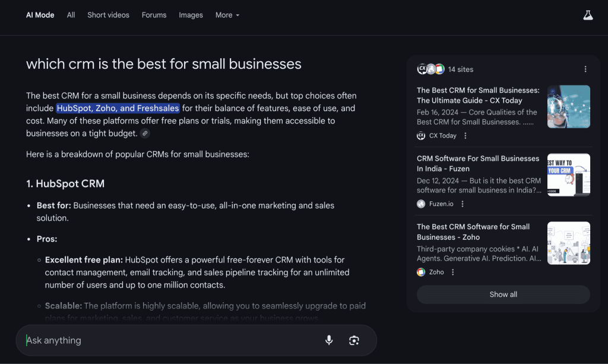Open the three-dot menu at the sites panel top
The width and height of the screenshot is (608, 364).
[x=585, y=68]
